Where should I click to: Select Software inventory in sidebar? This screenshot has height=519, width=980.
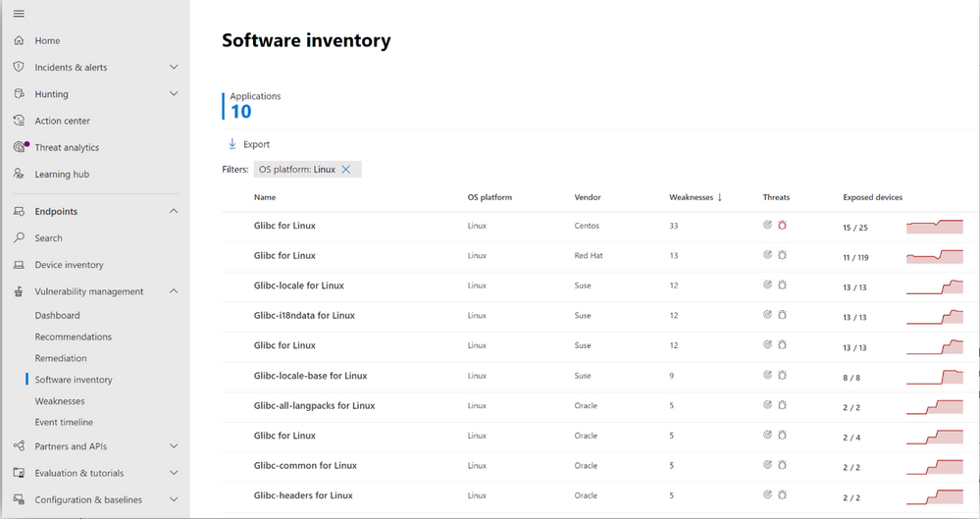coord(74,380)
